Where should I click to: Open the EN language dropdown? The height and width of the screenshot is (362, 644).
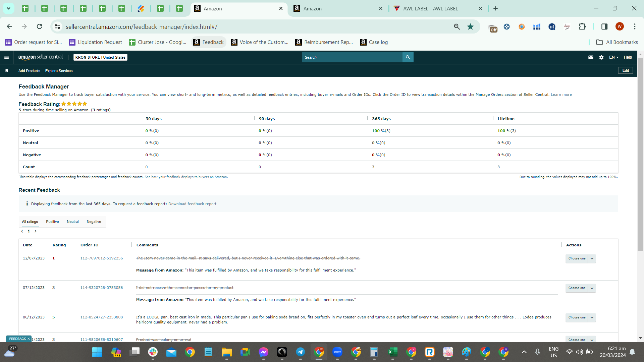tap(614, 57)
